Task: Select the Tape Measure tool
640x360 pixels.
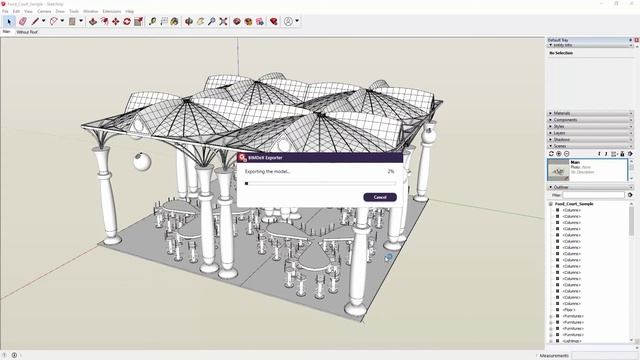Action: pyautogui.click(x=153, y=22)
